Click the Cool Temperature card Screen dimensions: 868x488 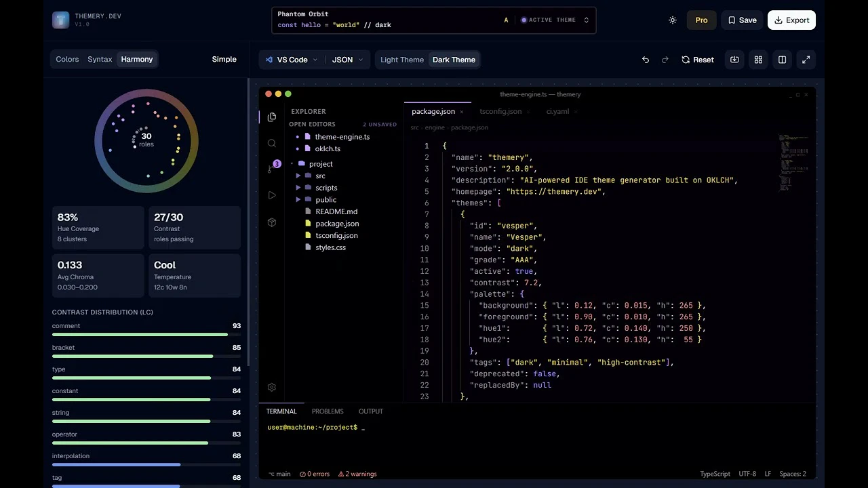195,275
